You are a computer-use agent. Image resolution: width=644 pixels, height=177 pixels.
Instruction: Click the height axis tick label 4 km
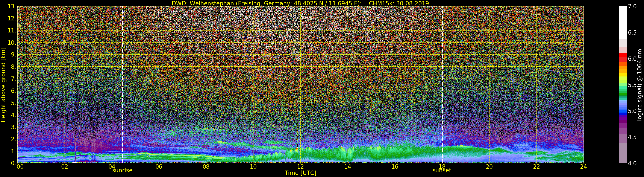pos(13,115)
